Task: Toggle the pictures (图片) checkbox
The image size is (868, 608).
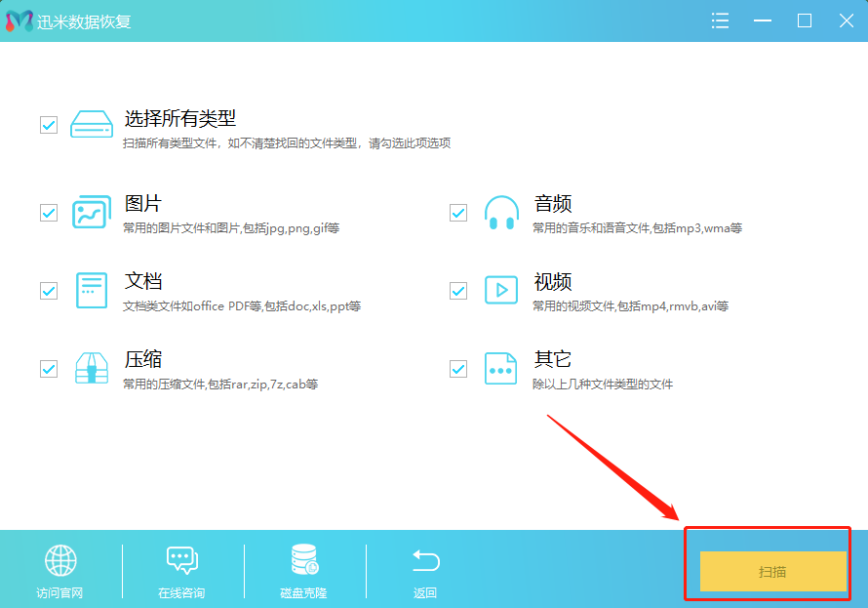Action: click(x=49, y=212)
